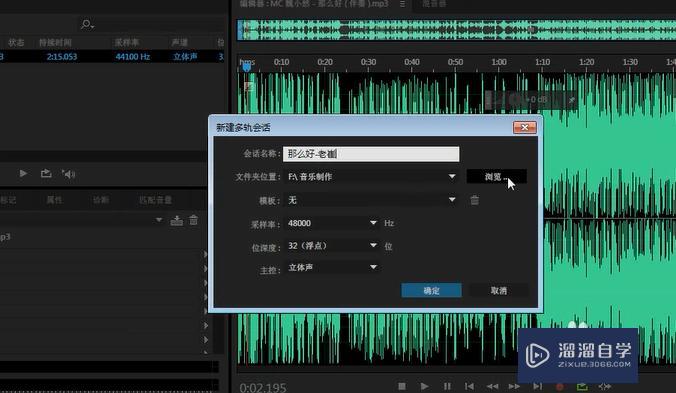Click the 0:02.195 timecode display
The width and height of the screenshot is (676, 393).
[x=263, y=387]
